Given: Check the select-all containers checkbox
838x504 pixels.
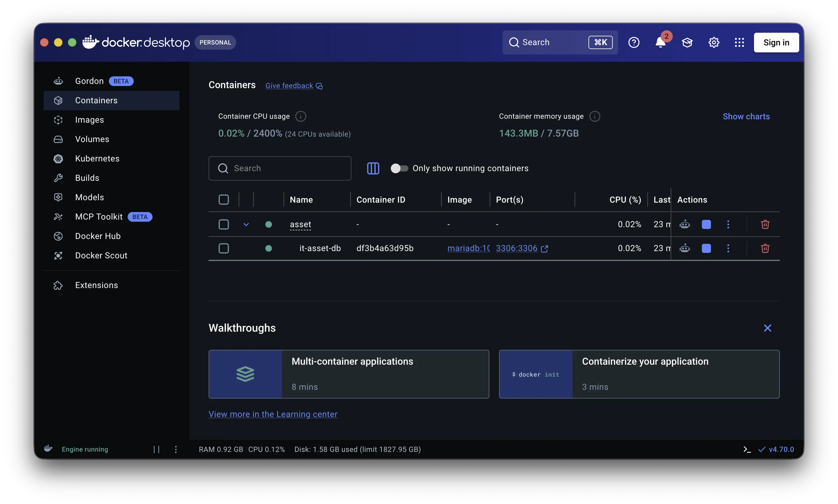Looking at the screenshot, I should tap(224, 200).
